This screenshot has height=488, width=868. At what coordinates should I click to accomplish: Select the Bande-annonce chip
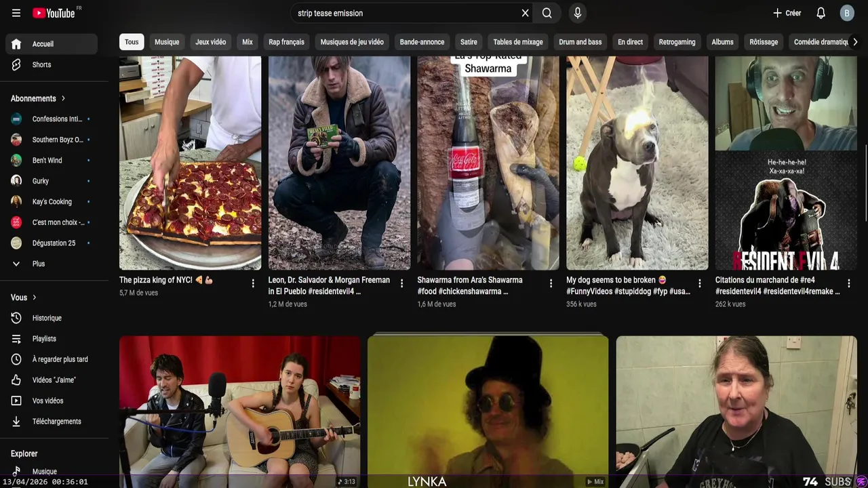pos(422,42)
